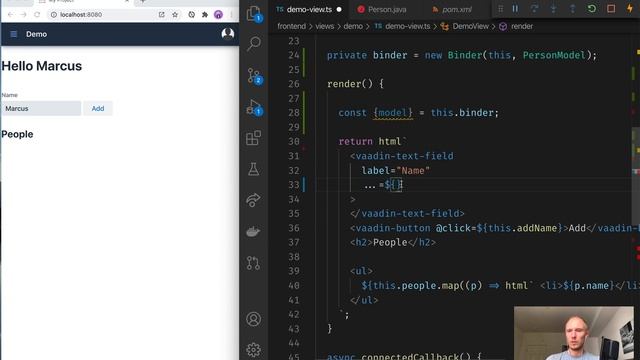This screenshot has width=640, height=360.
Task: Step into in the debug toolbar
Action: pyautogui.click(x=553, y=9)
